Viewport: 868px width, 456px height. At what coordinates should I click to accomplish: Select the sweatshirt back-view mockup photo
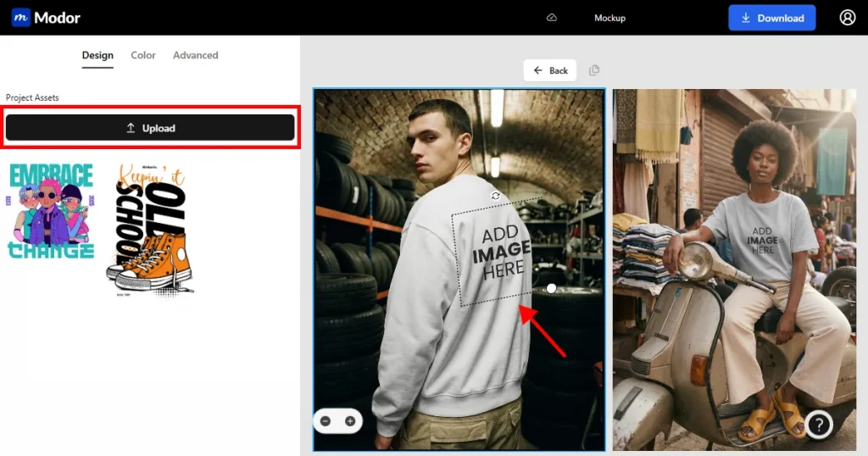[x=459, y=270]
